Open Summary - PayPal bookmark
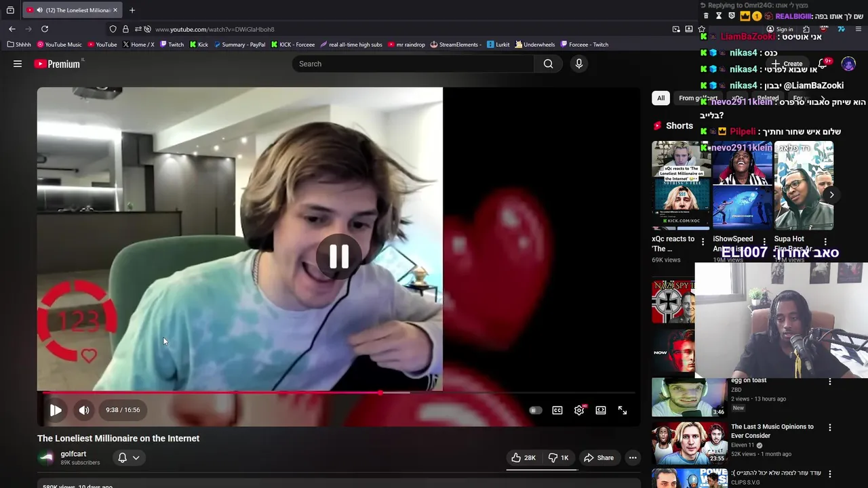 click(x=239, y=45)
